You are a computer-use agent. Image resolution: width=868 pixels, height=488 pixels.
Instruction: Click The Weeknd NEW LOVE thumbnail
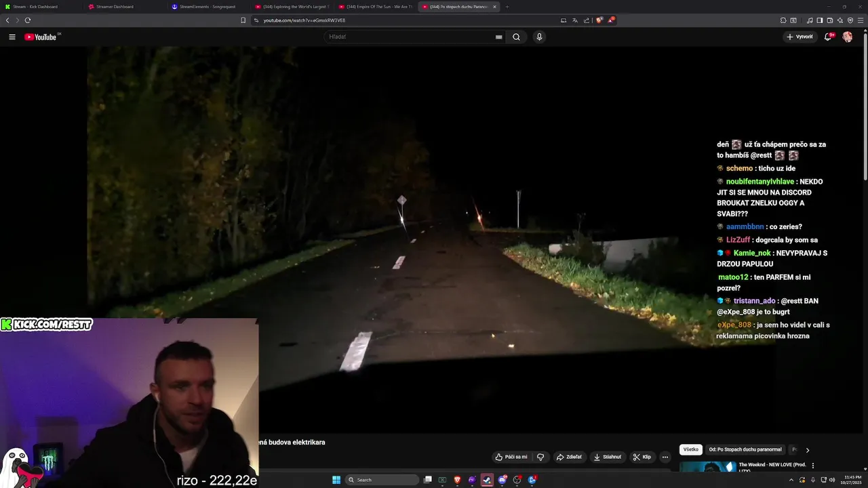pyautogui.click(x=708, y=466)
